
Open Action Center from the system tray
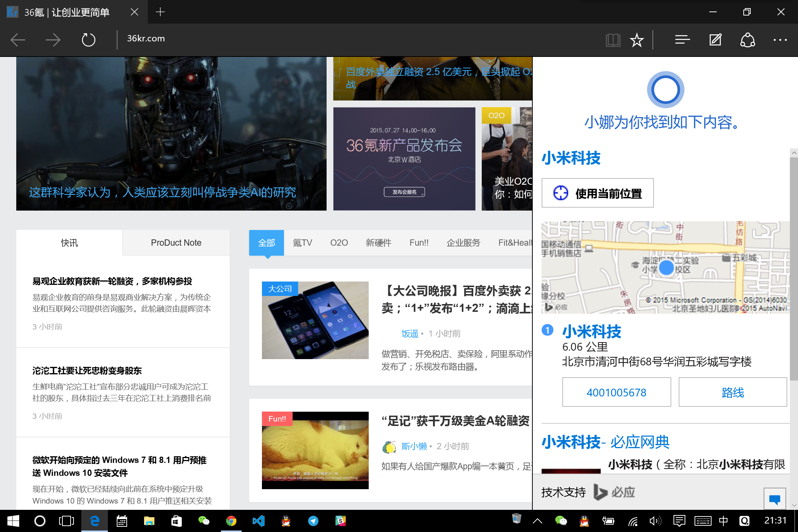coord(680,521)
